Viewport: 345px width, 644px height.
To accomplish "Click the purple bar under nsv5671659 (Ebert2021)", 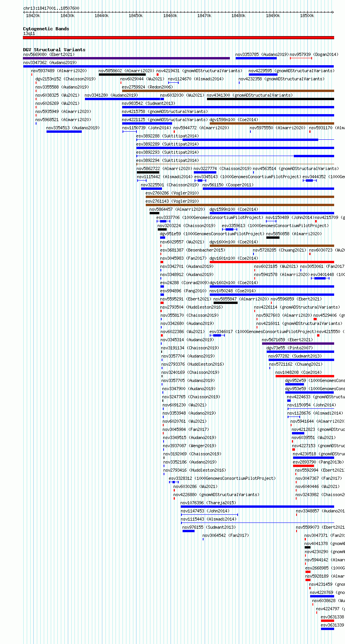I will pyautogui.click(x=298, y=344).
